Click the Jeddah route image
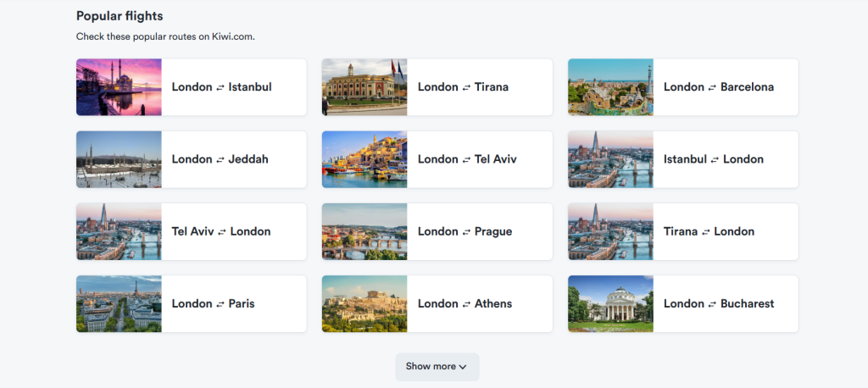The width and height of the screenshot is (868, 388). pos(119,159)
